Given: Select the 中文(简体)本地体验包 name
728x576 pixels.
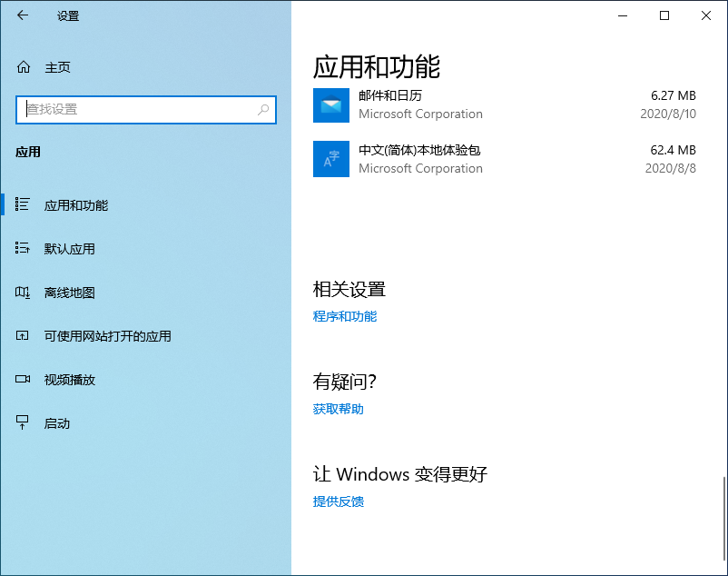Looking at the screenshot, I should [x=419, y=150].
